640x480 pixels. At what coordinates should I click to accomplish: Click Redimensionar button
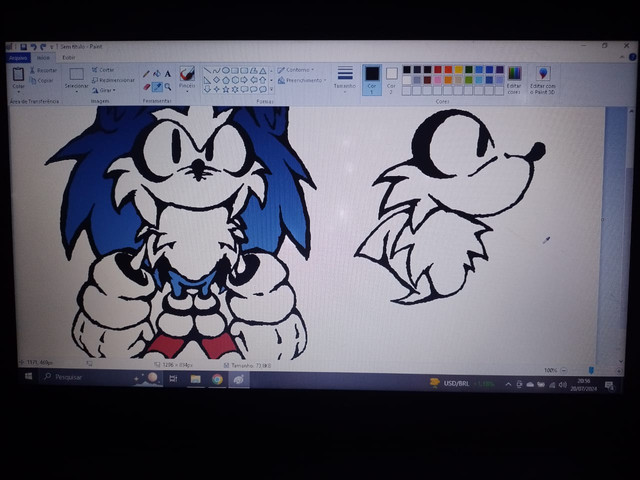pyautogui.click(x=113, y=80)
